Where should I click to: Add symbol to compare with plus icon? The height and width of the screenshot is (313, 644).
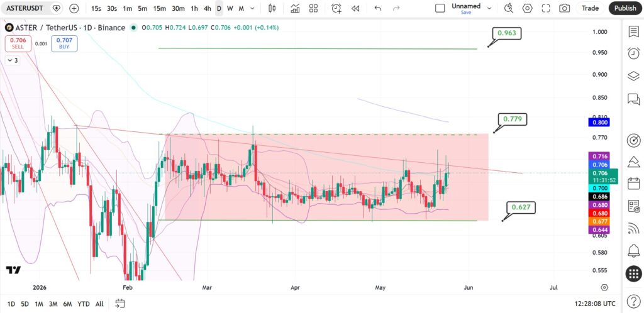point(74,8)
